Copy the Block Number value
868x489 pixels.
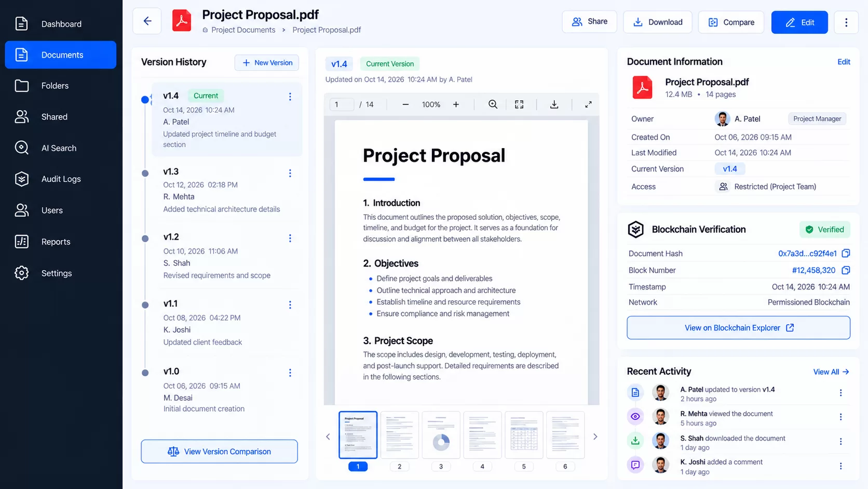(x=846, y=270)
